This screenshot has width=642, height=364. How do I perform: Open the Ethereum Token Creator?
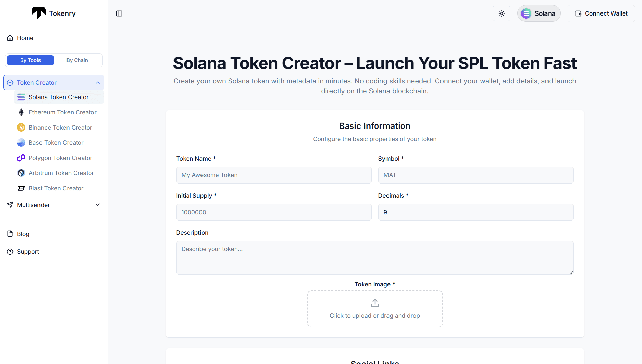(62, 112)
